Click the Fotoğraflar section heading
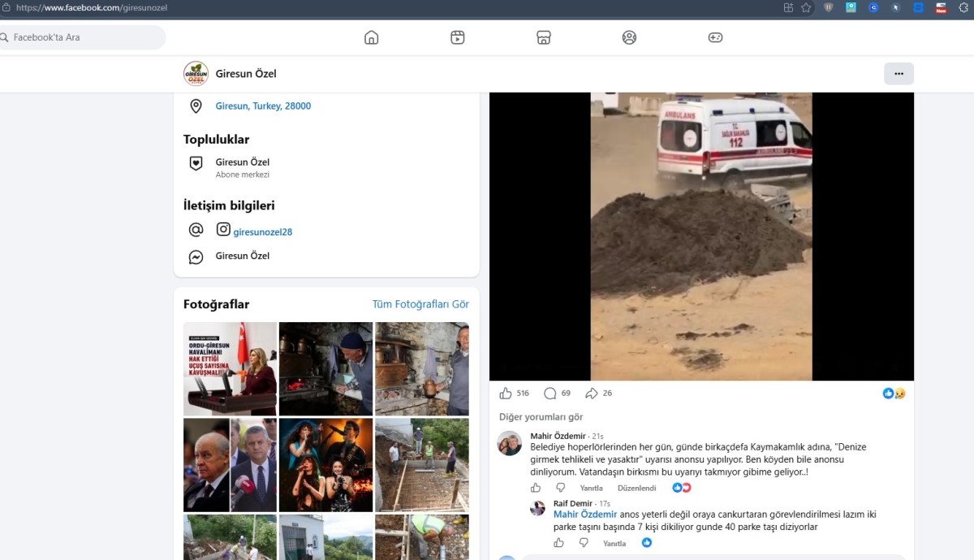Image resolution: width=974 pixels, height=560 pixels. [x=216, y=304]
